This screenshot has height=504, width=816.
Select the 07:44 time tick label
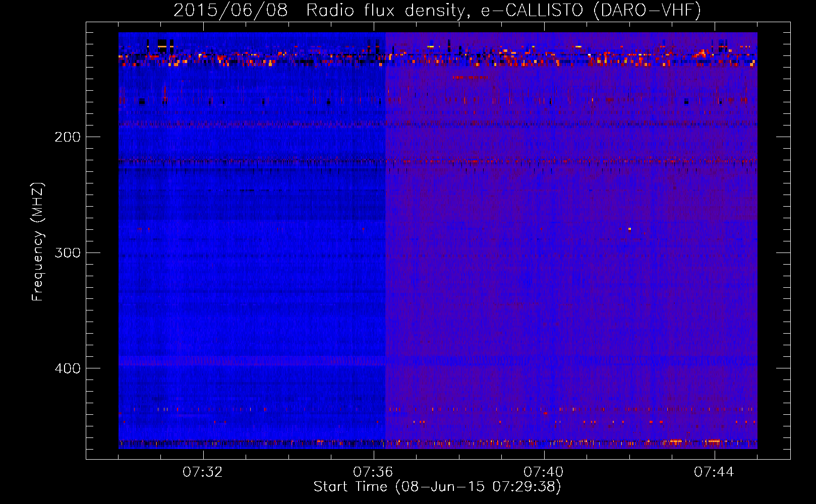(x=714, y=472)
